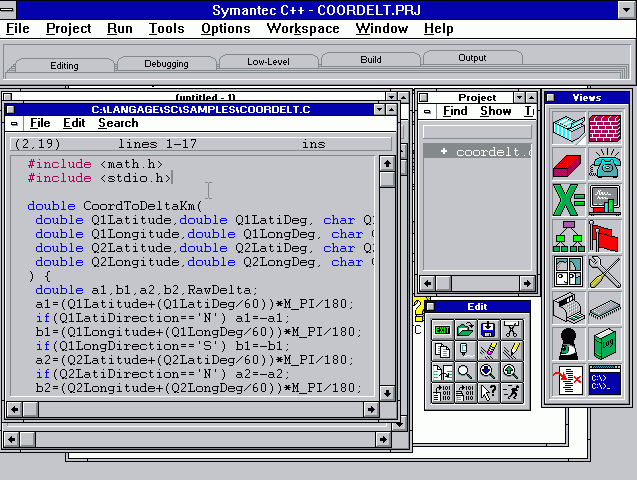This screenshot has height=480, width=637.
Task: Open the Show menu in Project window
Action: [495, 111]
